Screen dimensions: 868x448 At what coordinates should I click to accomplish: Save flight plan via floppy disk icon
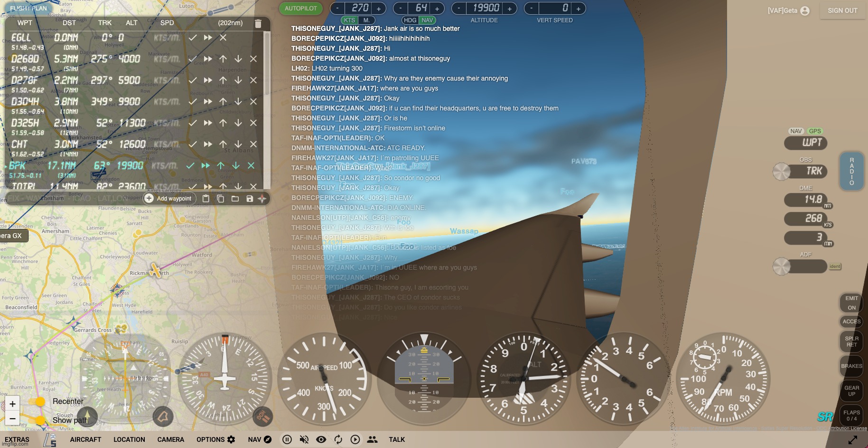click(250, 199)
